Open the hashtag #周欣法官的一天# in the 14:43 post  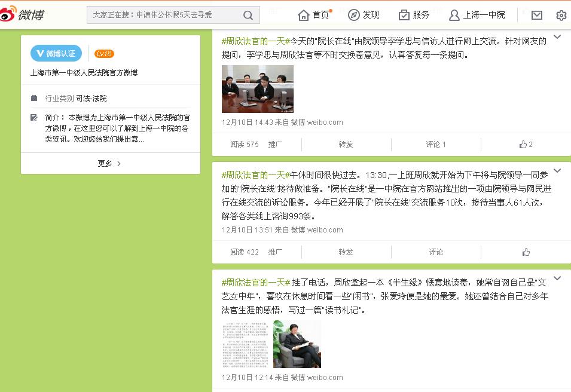tap(256, 41)
